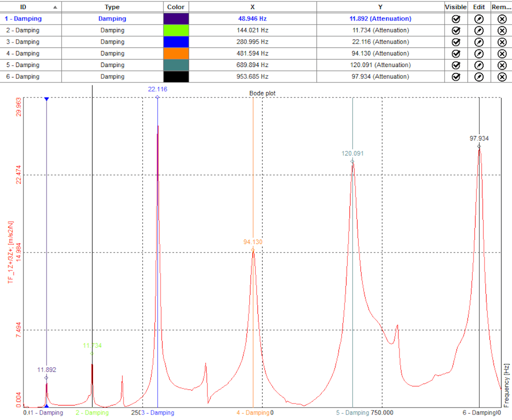Screen dimensions: 512x420
Task: Click the Edit column header
Action: click(x=478, y=7)
